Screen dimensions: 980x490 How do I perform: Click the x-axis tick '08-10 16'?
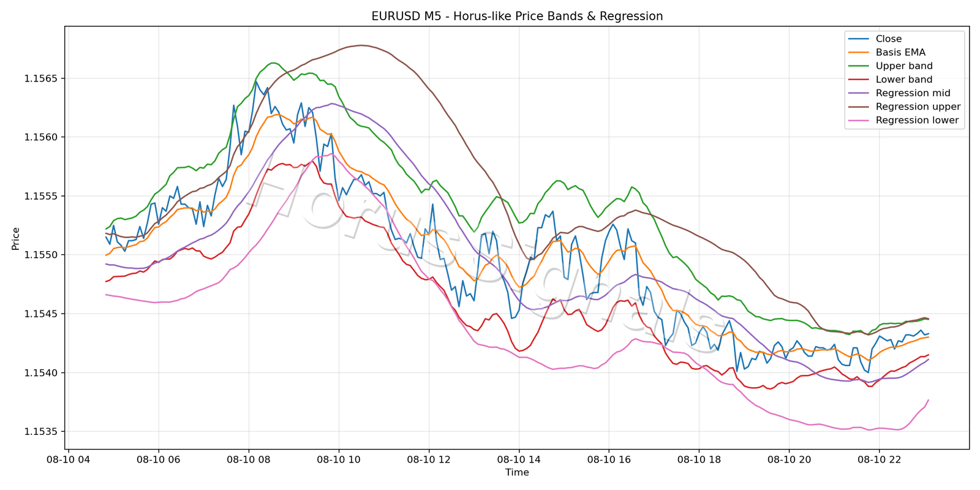pyautogui.click(x=609, y=459)
